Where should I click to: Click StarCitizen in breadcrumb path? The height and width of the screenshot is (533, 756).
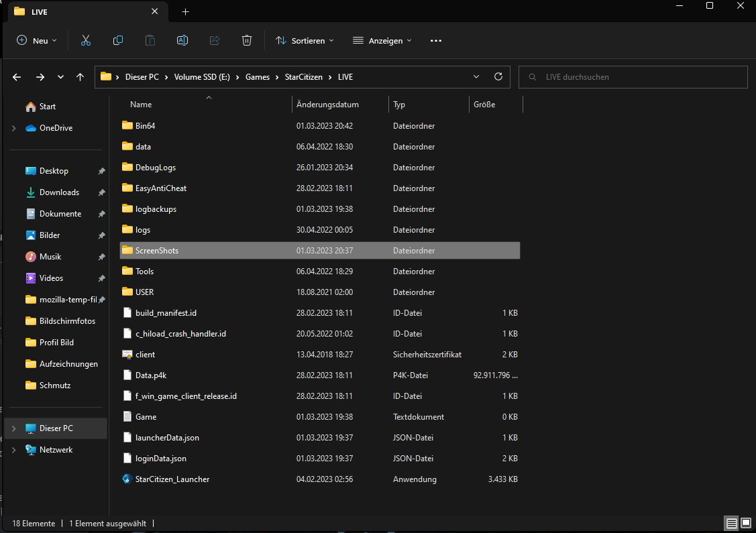click(304, 77)
